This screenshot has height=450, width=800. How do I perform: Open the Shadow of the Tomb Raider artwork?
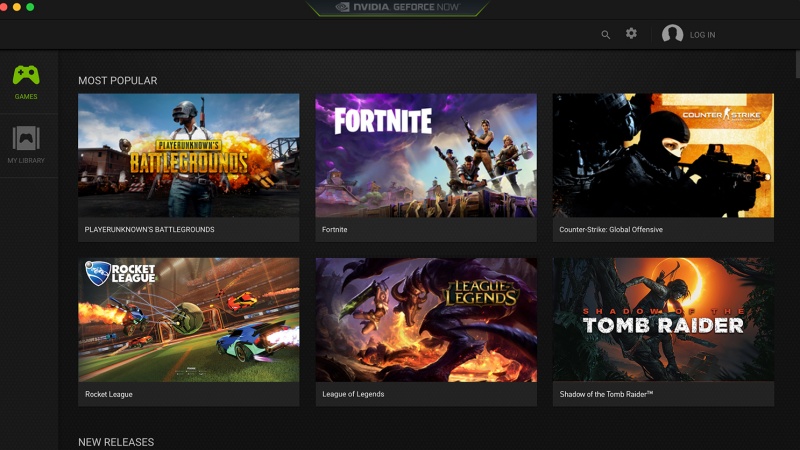[x=663, y=320]
